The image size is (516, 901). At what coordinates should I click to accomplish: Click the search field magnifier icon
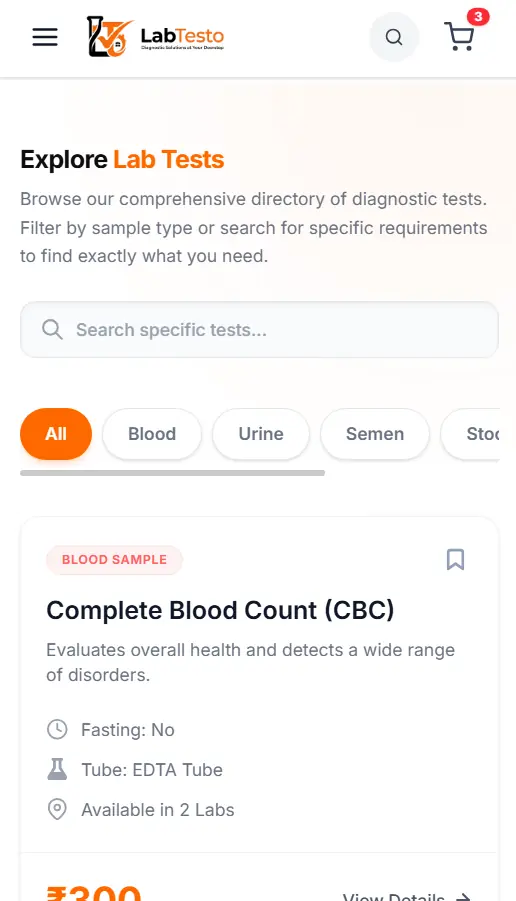pos(52,330)
